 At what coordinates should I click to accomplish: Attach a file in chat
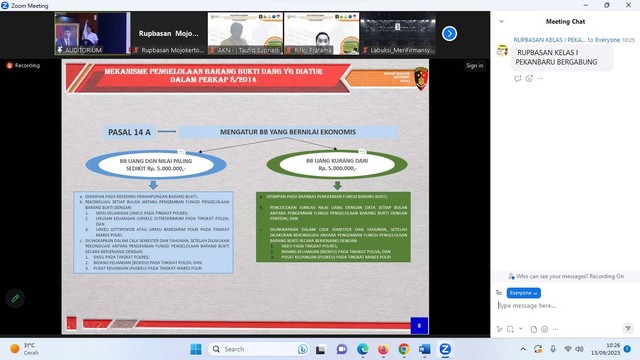(x=533, y=329)
